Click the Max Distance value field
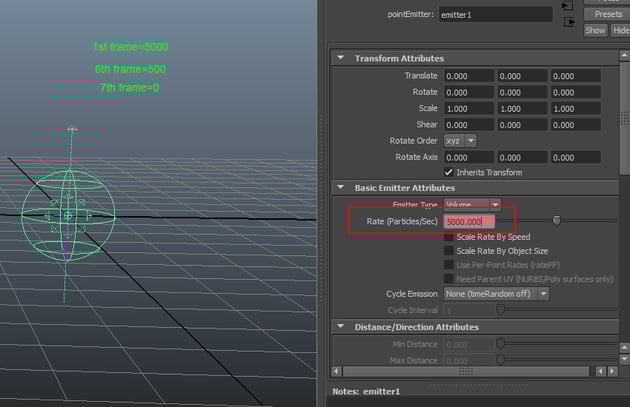The image size is (630, 407). click(x=468, y=361)
